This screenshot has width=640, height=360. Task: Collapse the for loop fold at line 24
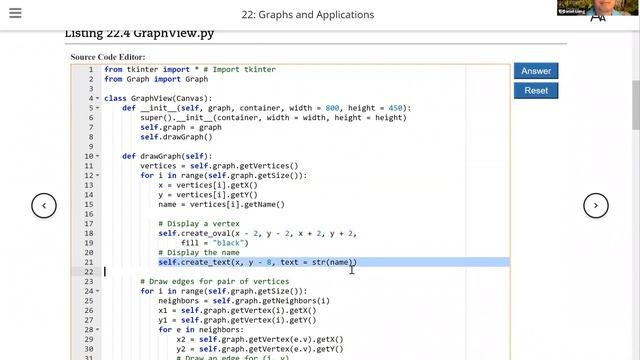(98, 291)
